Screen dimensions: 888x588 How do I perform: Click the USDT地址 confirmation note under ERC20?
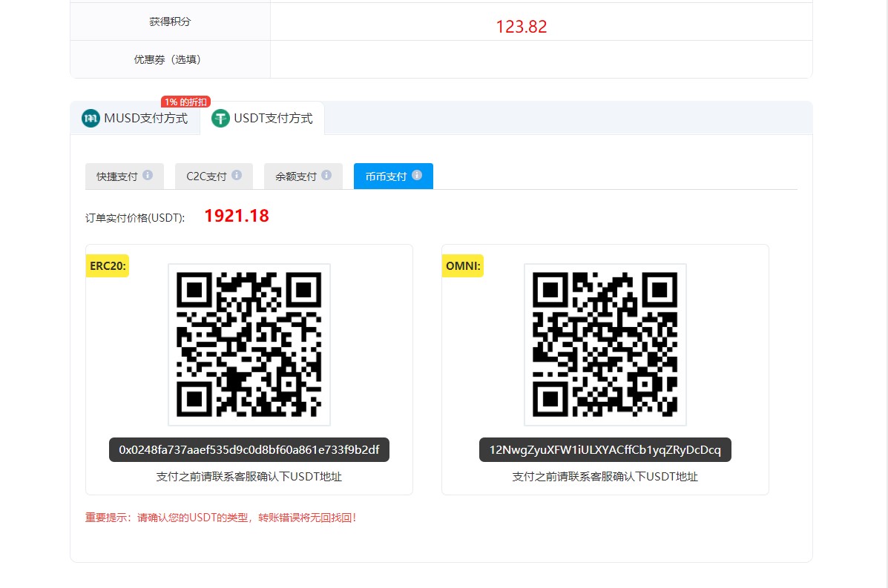249,477
